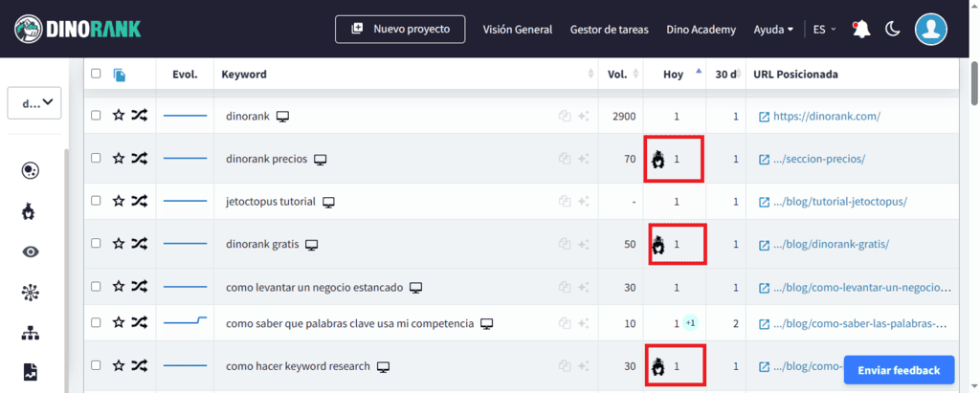Tick checkbox for como hacer keyword research row
The height and width of the screenshot is (393, 980).
(x=96, y=365)
